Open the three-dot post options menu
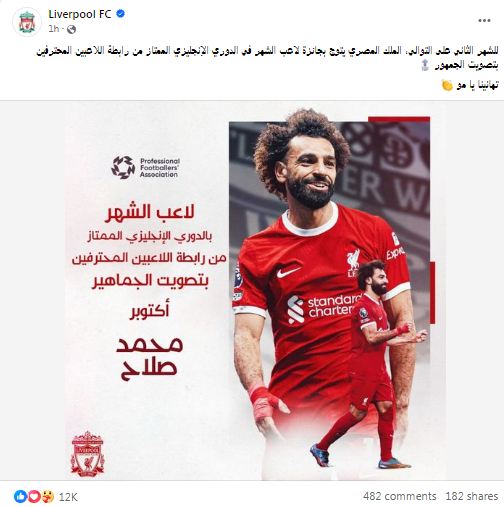Image resolution: width=504 pixels, height=507 pixels. (x=484, y=21)
